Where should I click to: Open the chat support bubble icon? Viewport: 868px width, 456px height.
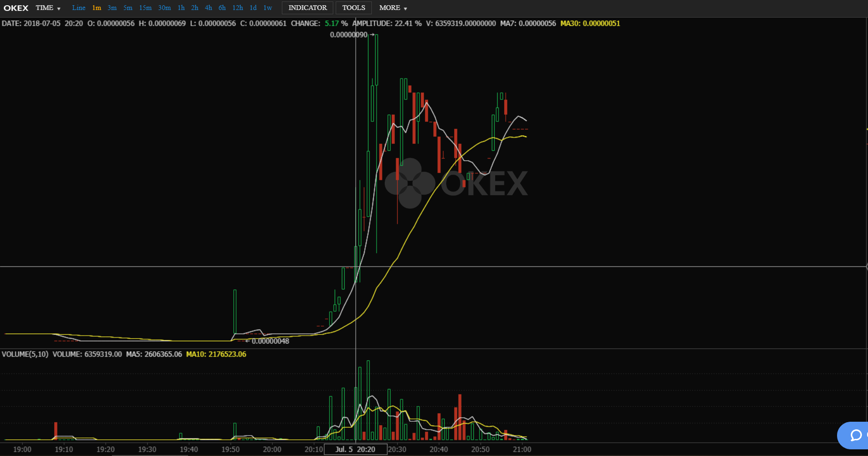click(855, 435)
